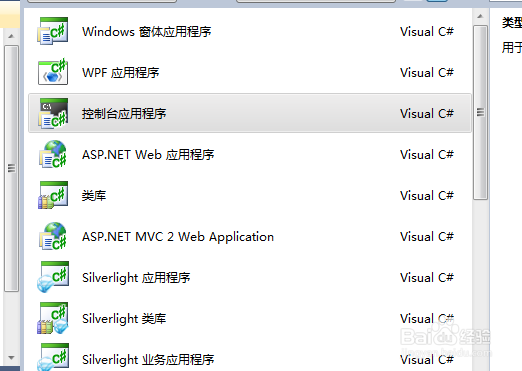Click the left panel scrollbar up arrow
522x371 pixels.
tap(11, 36)
